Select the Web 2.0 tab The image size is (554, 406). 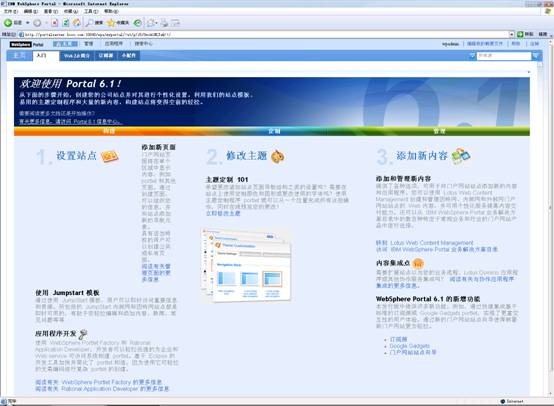click(x=77, y=56)
